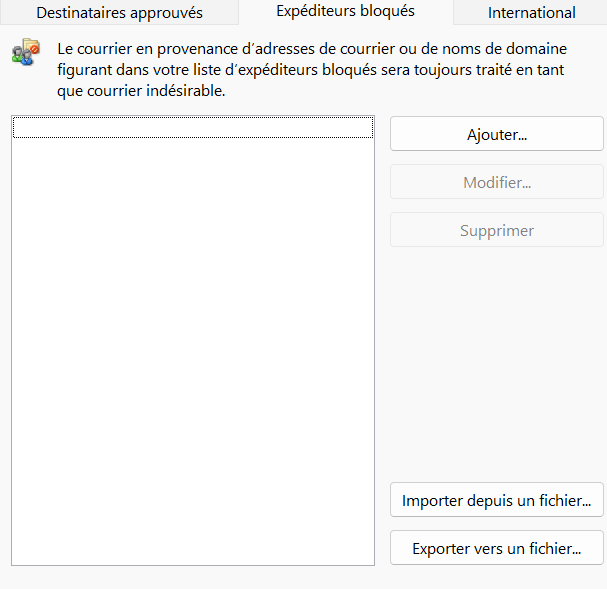Image resolution: width=607 pixels, height=589 pixels.
Task: Open the International tab
Action: pos(531,13)
